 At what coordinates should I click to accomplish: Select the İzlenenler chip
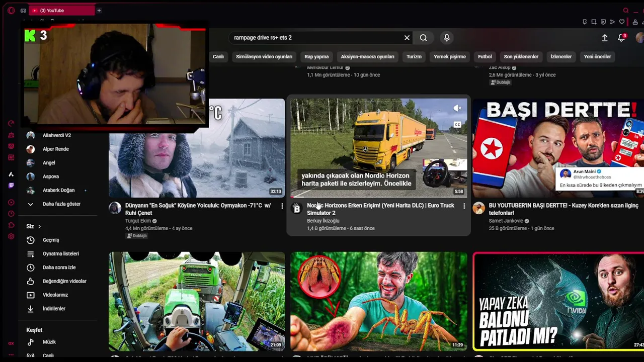561,57
